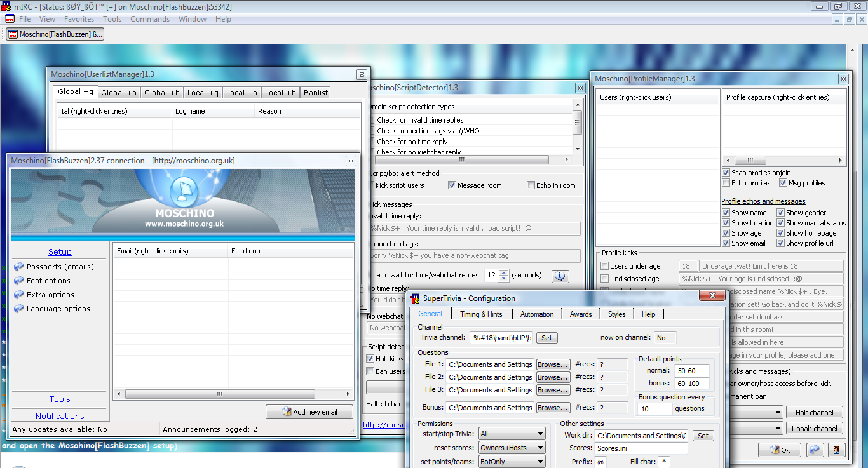Image resolution: width=868 pixels, height=468 pixels.
Task: Toggle the Show homepage checkbox
Action: click(780, 233)
